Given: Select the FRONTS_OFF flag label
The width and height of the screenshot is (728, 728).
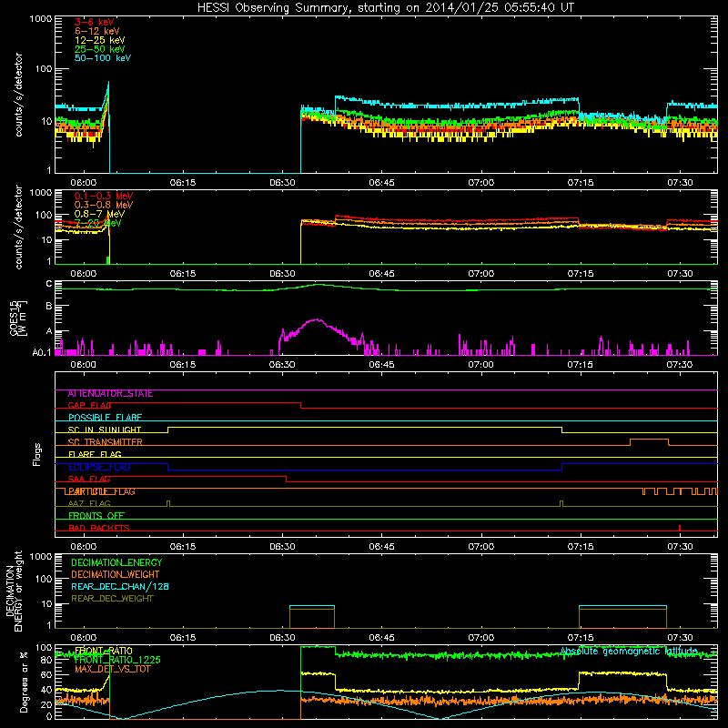Looking at the screenshot, I should coord(96,516).
